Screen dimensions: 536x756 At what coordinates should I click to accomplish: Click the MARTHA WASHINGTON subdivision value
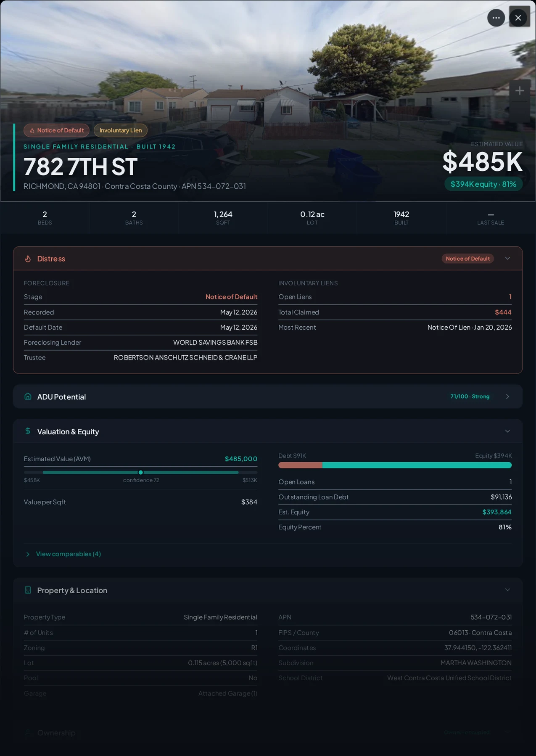click(476, 663)
